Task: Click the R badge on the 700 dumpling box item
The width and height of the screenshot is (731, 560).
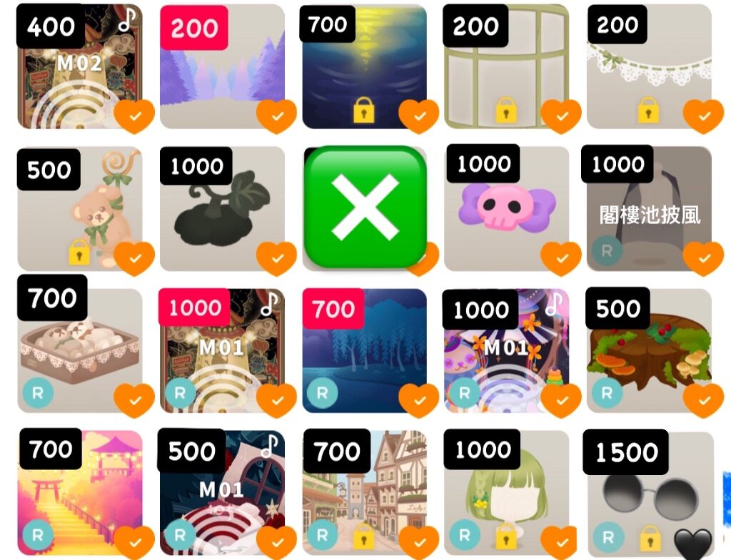Action: [38, 393]
